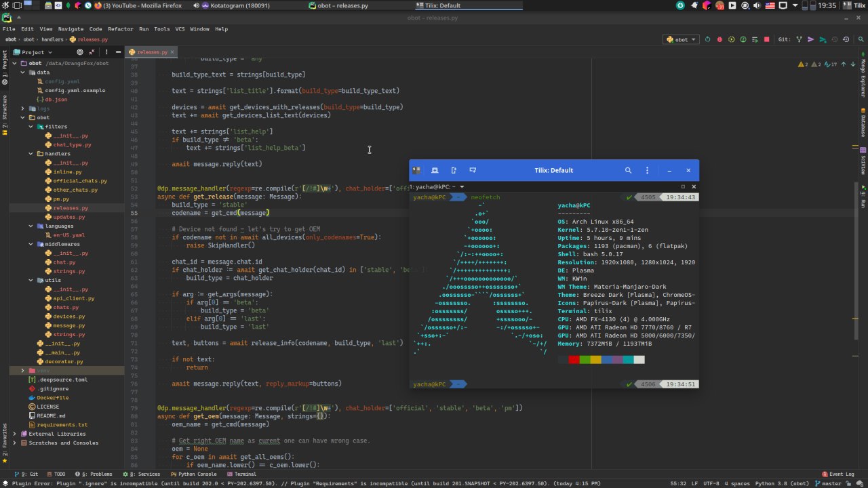Screen dimensions: 868x488
Task: Open the Python Console tool tab
Action: click(x=193, y=474)
